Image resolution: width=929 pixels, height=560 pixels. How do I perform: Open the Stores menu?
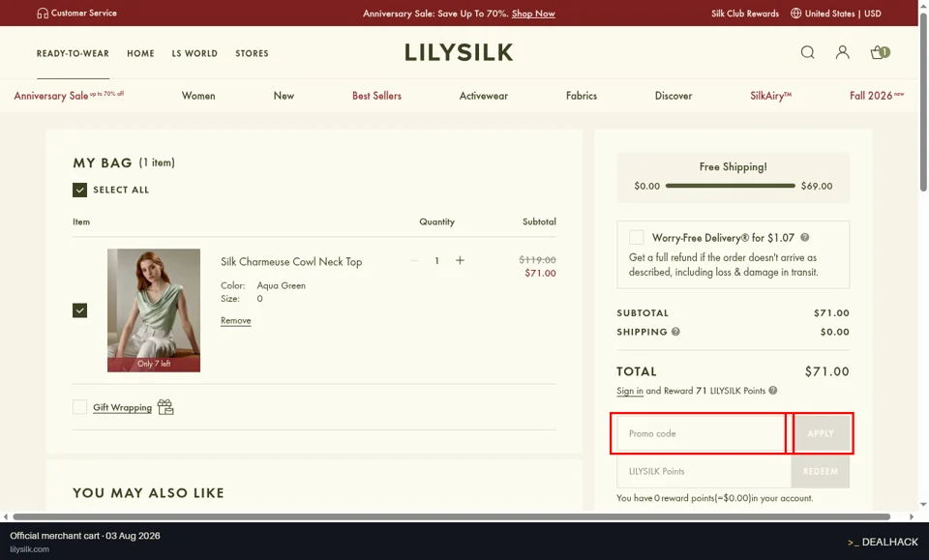[x=252, y=53]
